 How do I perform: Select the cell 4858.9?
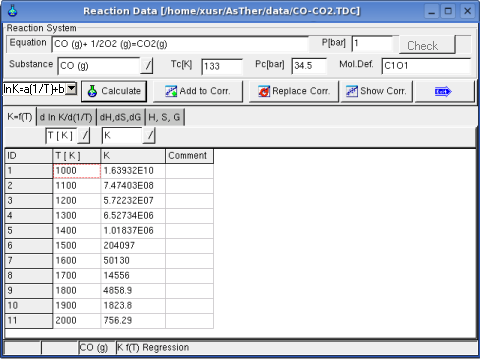(x=133, y=291)
